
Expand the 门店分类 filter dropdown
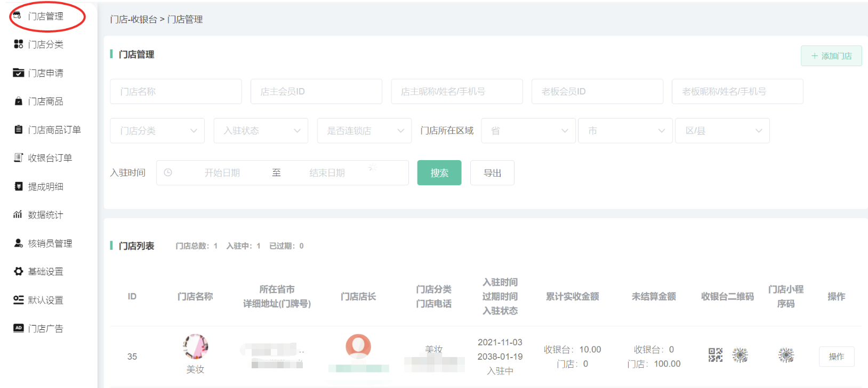coord(157,131)
